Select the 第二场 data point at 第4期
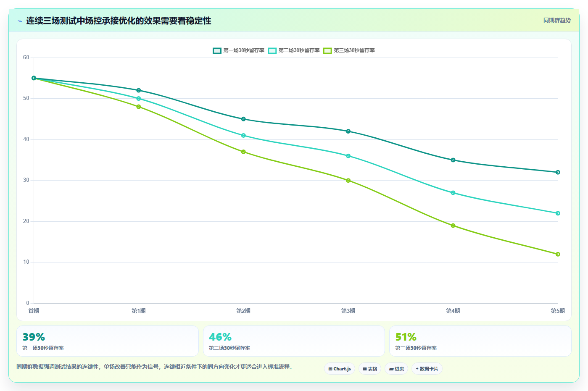The image size is (588, 391). click(x=453, y=193)
